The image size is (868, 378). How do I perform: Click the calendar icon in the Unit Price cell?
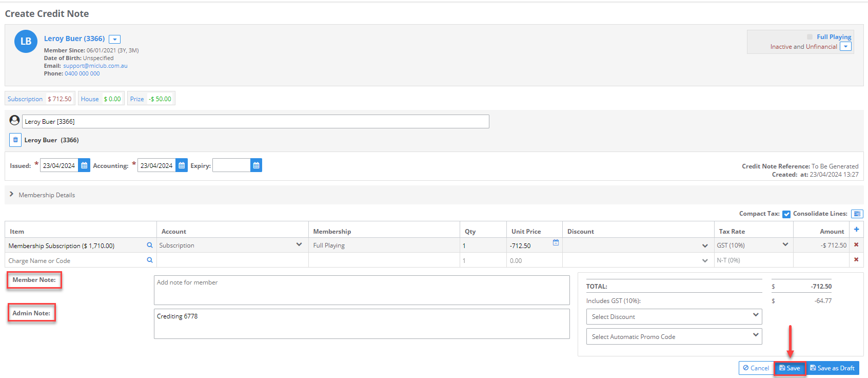coord(556,242)
